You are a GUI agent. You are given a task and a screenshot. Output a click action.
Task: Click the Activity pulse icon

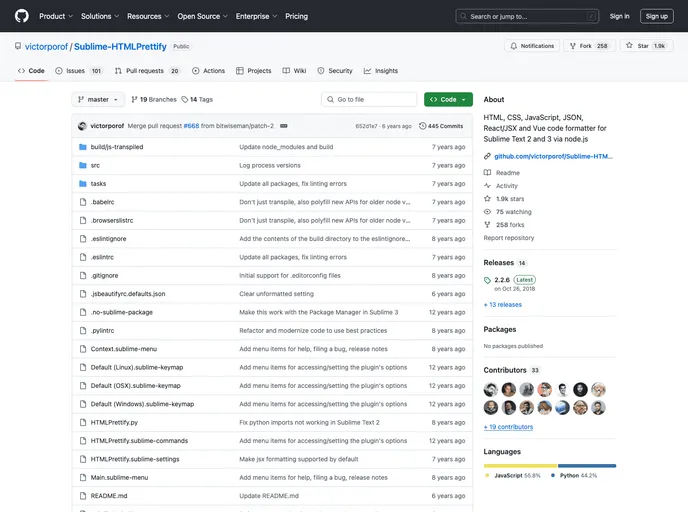[x=487, y=186]
